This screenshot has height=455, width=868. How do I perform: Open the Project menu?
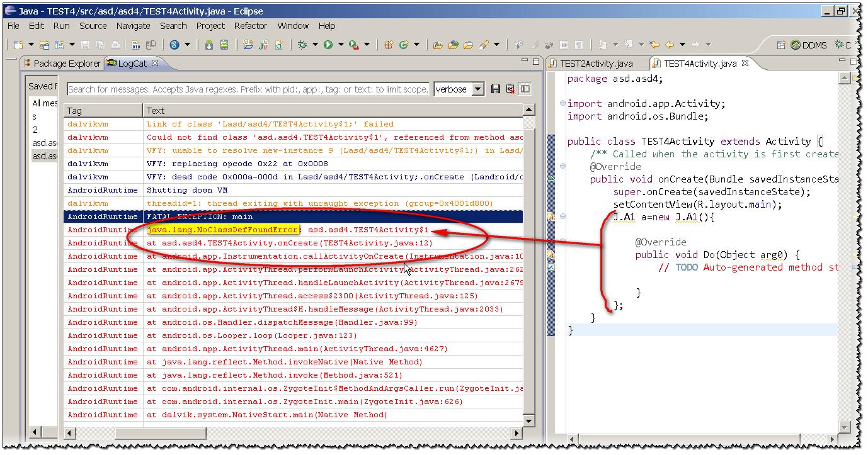tap(210, 26)
